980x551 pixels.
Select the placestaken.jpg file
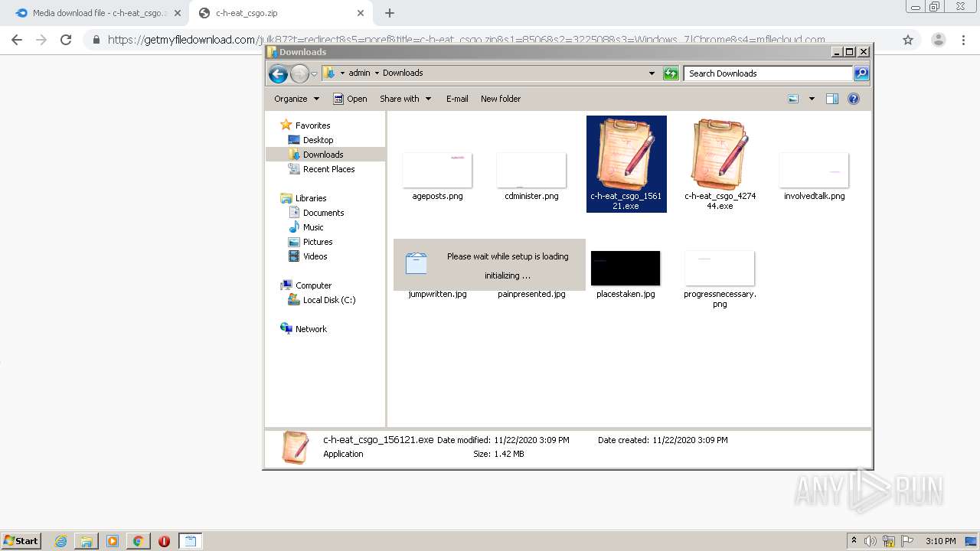point(626,274)
